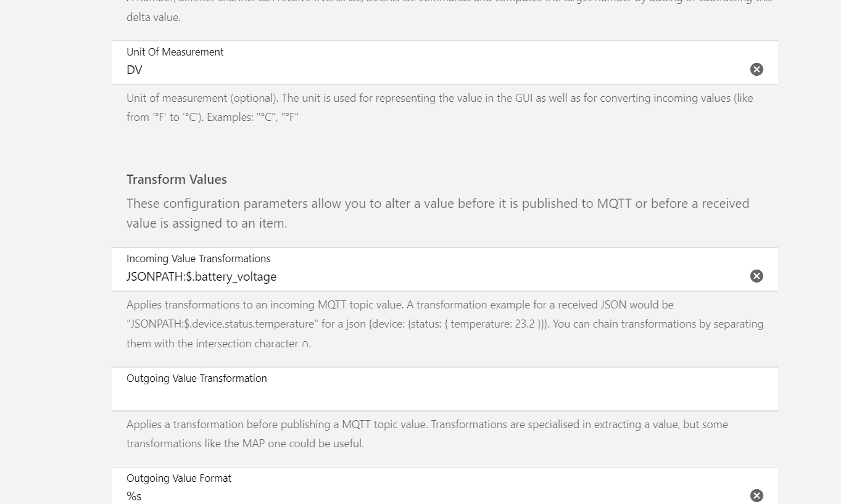The height and width of the screenshot is (504, 841).
Task: Click the DV value text
Action: (135, 70)
